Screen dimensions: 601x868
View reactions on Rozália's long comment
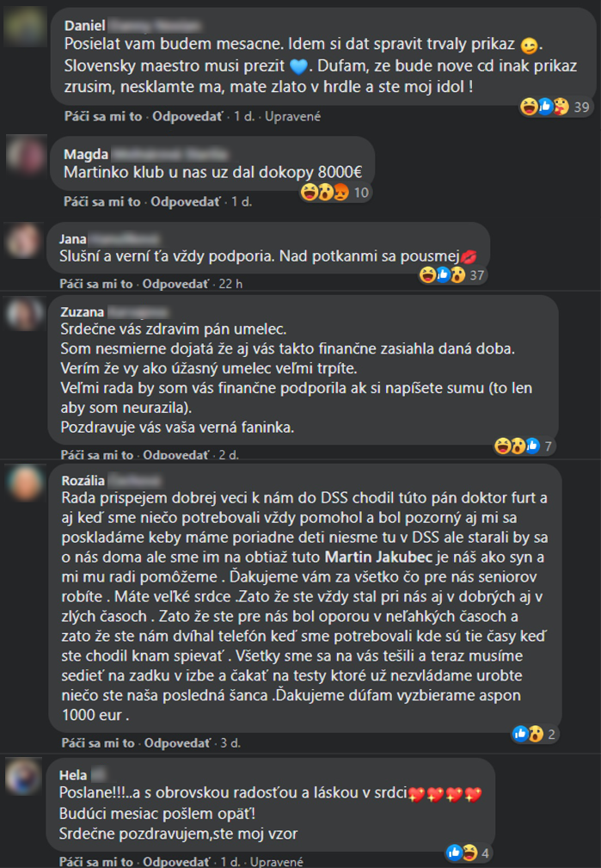click(534, 734)
